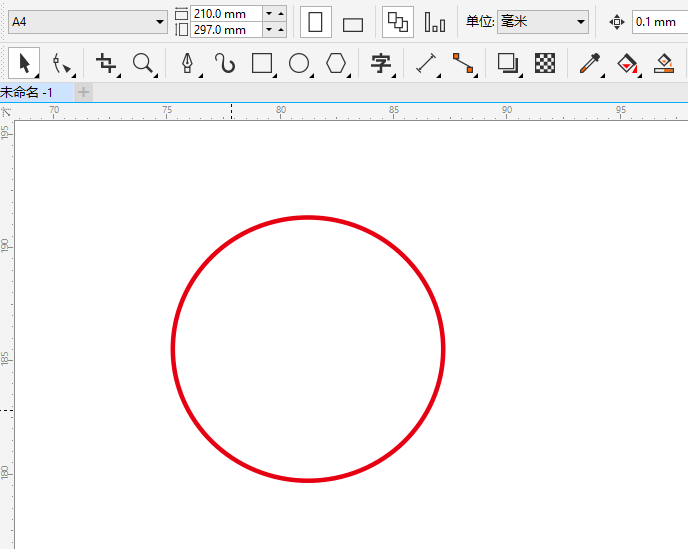
Task: Click the red circle outline on canvas
Action: [308, 217]
